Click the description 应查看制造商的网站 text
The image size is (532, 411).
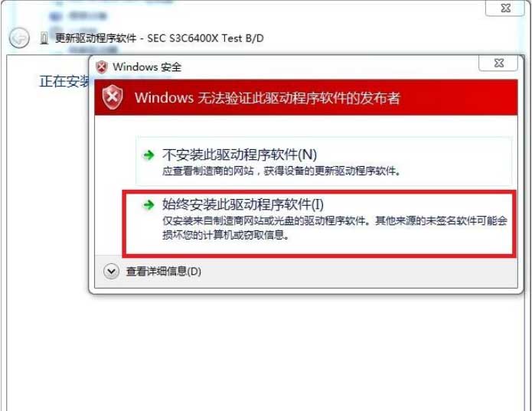pos(281,171)
